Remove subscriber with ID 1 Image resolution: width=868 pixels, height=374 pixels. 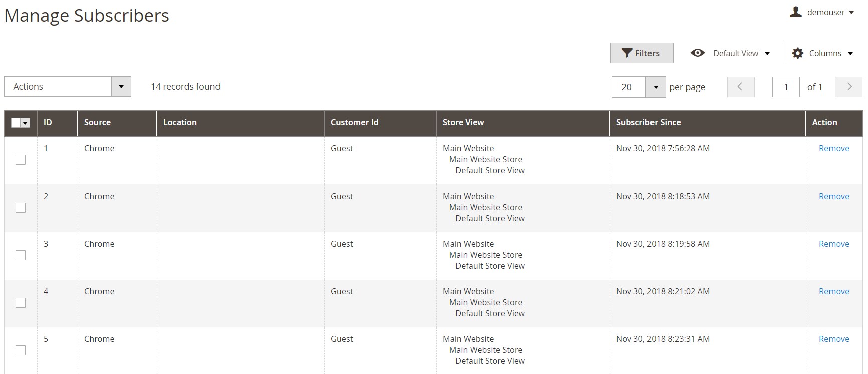(834, 148)
